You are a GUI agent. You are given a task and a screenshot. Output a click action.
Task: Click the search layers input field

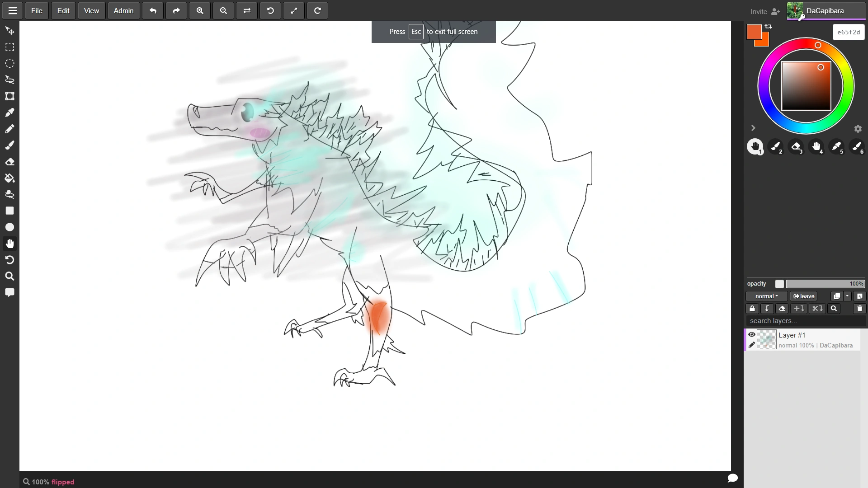(x=800, y=321)
